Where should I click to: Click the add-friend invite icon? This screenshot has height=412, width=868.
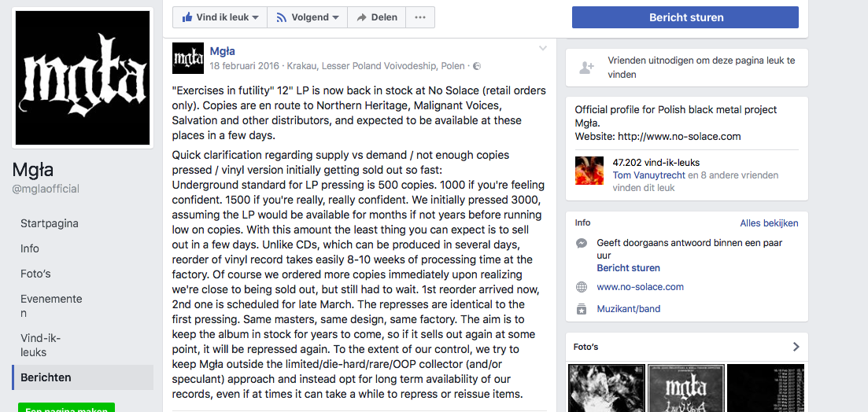tap(586, 68)
